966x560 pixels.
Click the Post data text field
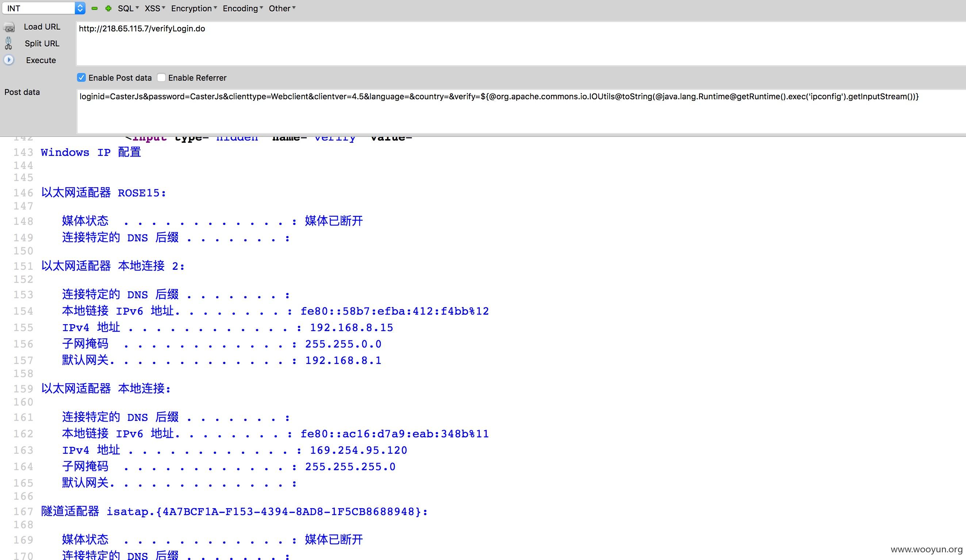click(521, 112)
